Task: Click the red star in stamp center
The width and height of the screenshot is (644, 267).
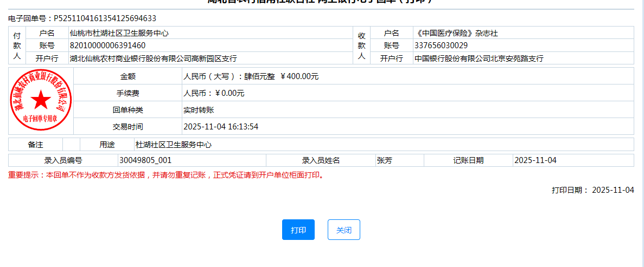Action: point(41,101)
